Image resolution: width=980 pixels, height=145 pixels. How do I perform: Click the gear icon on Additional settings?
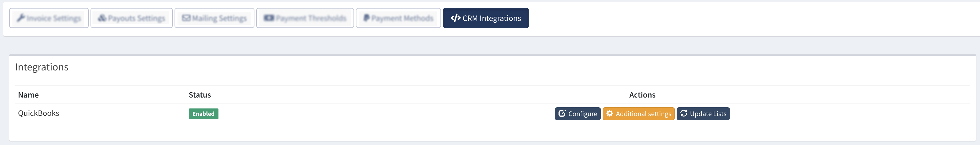point(609,113)
